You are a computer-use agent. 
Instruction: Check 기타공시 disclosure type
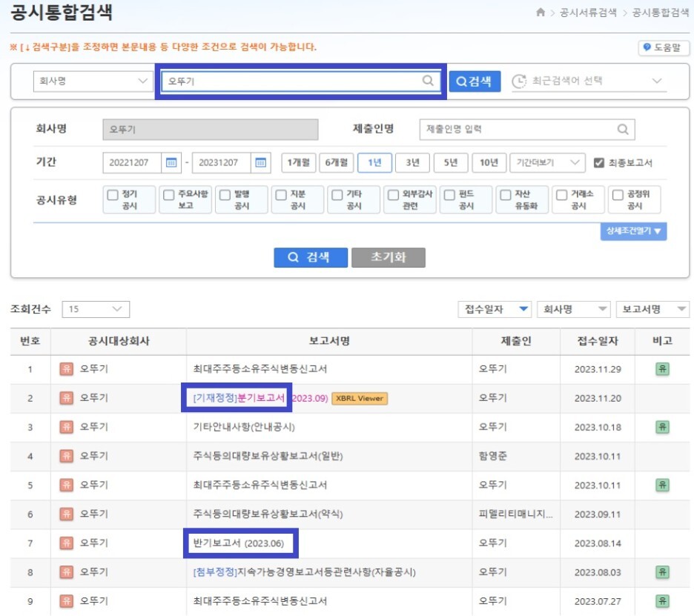[337, 195]
